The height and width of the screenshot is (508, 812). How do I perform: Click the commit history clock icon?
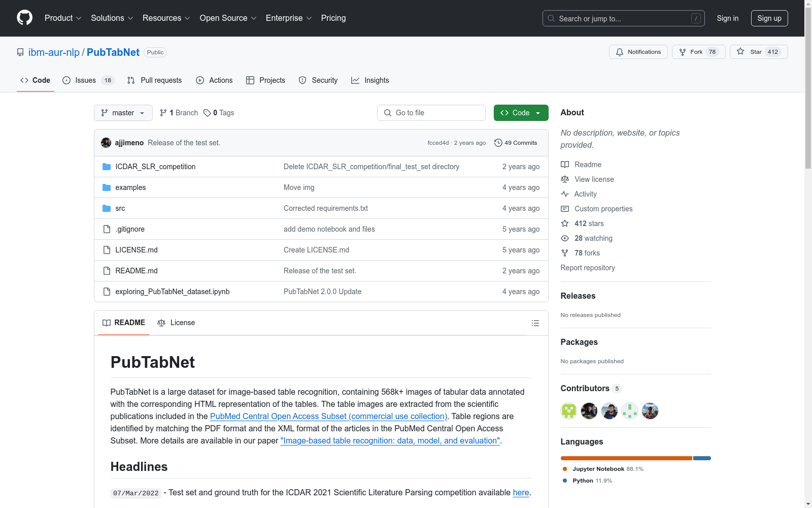coord(498,143)
